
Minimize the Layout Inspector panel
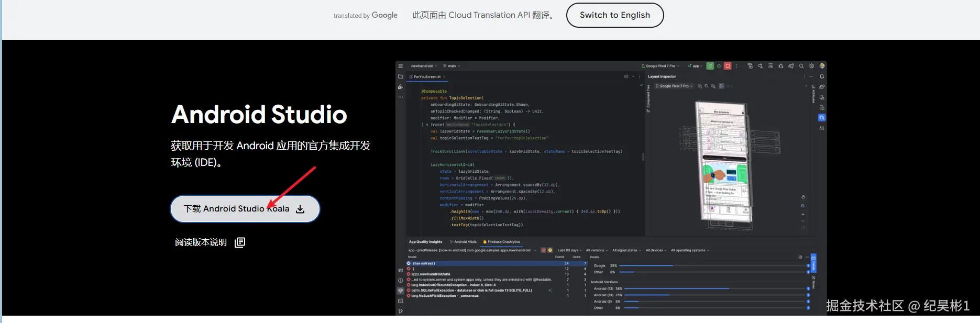(811, 76)
